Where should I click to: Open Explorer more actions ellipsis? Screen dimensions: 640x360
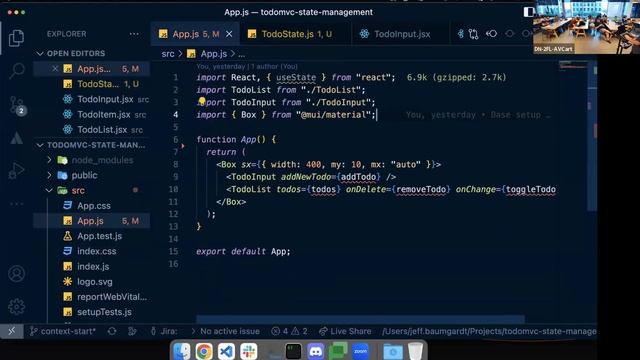pos(134,34)
